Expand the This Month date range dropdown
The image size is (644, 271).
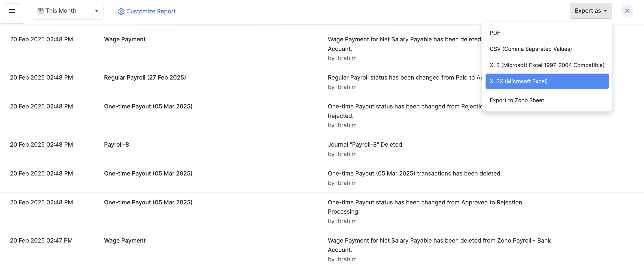[68, 11]
